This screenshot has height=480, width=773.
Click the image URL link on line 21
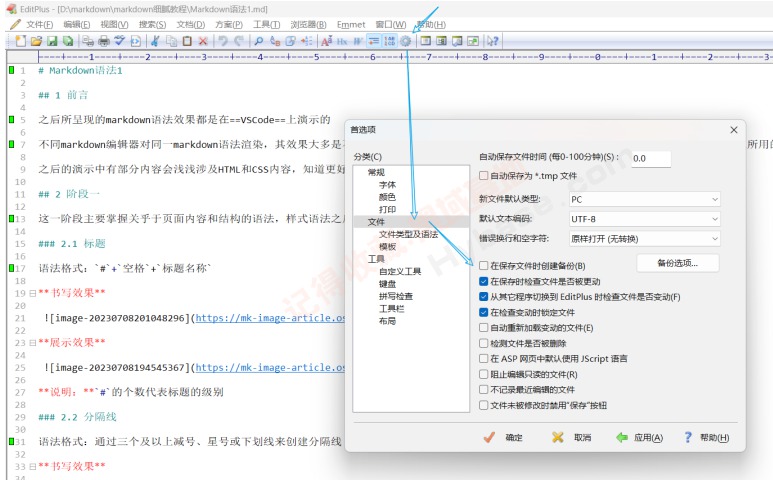click(x=270, y=318)
